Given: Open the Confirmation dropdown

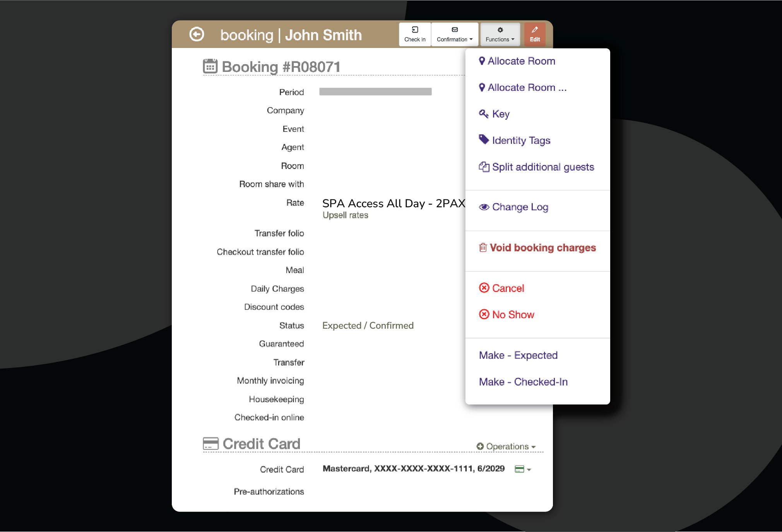Looking at the screenshot, I should point(455,34).
